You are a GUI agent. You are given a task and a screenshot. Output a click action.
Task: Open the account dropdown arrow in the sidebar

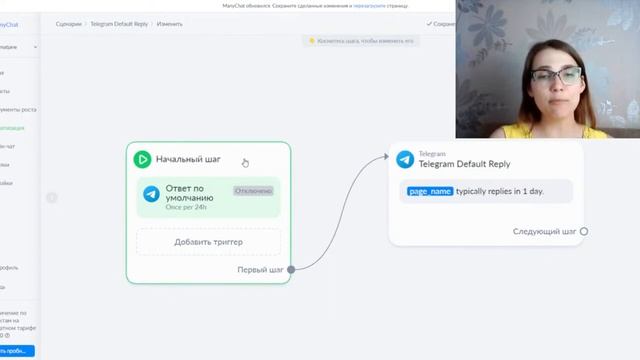36,47
